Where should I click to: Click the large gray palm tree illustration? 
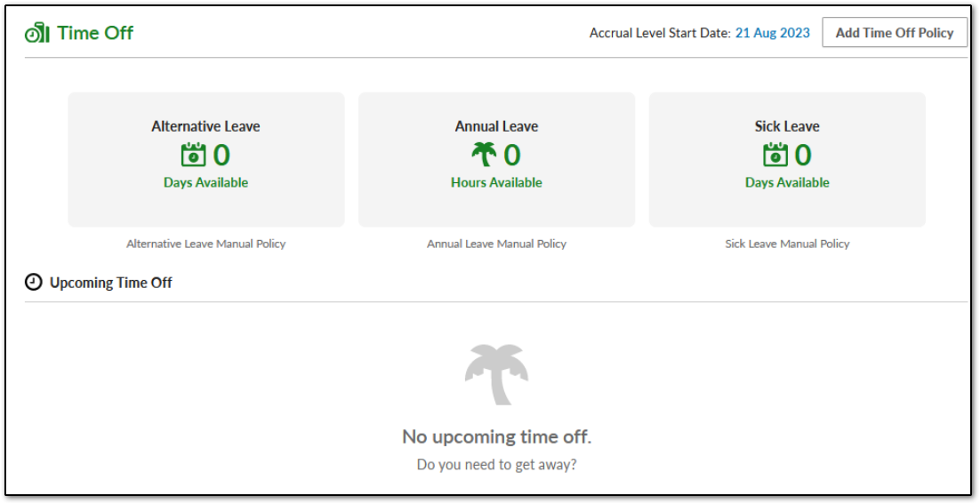[496, 374]
